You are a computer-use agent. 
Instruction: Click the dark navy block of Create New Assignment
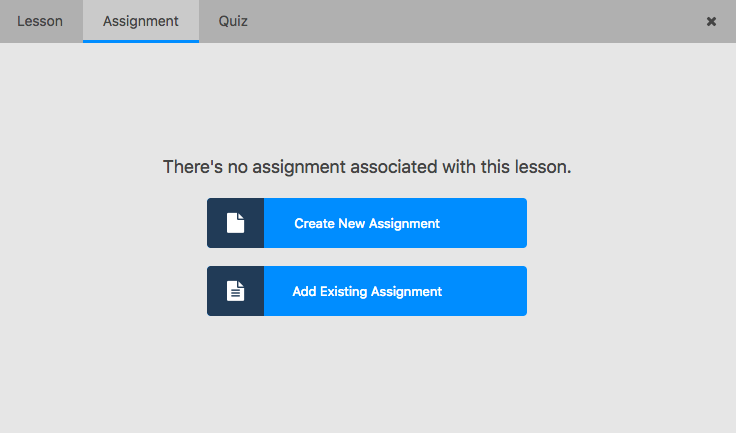[x=236, y=223]
